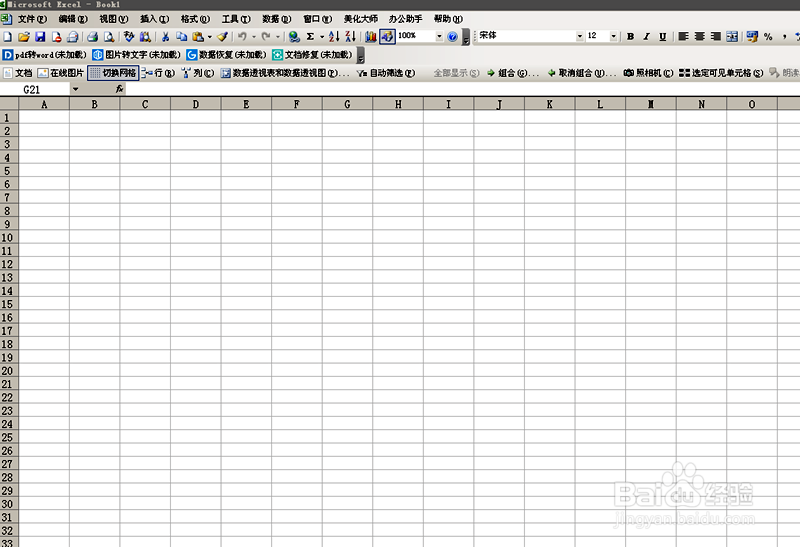
Task: Copy selection using Copy icon
Action: tap(181, 37)
